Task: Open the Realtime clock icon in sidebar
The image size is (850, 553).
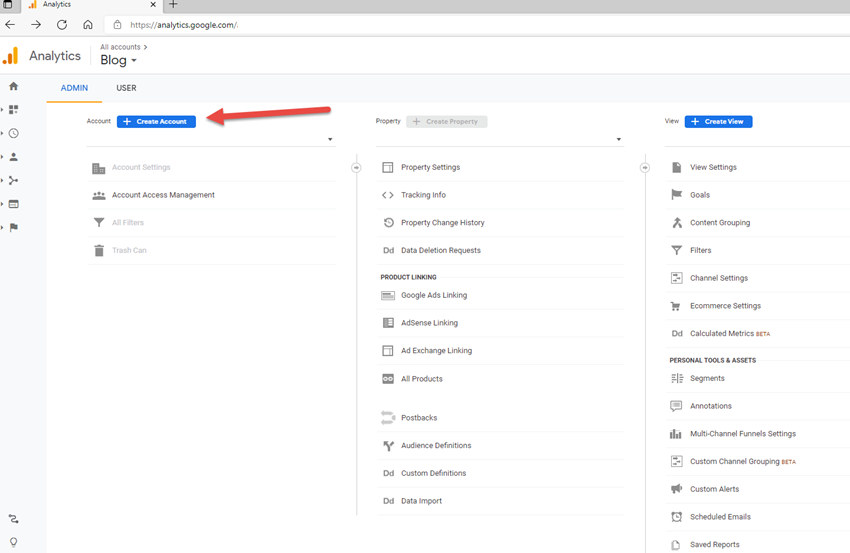Action: point(14,133)
